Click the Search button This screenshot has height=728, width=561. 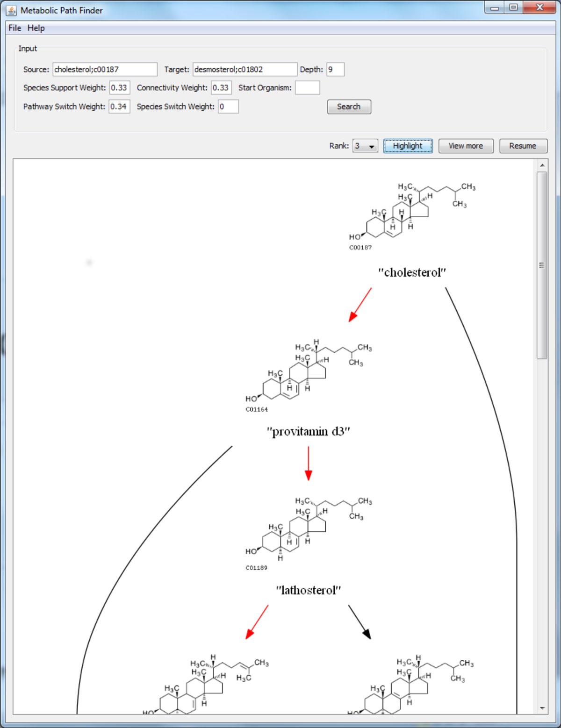pyautogui.click(x=349, y=107)
